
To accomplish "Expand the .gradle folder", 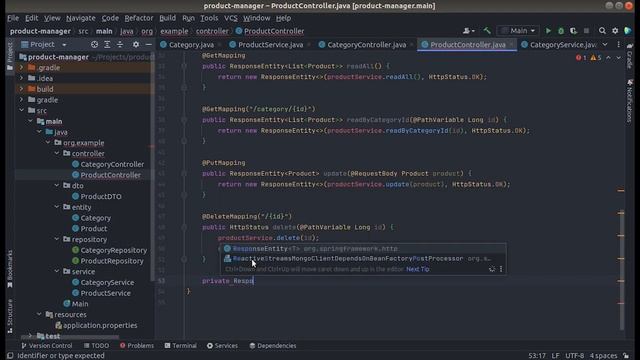I will coord(22,67).
